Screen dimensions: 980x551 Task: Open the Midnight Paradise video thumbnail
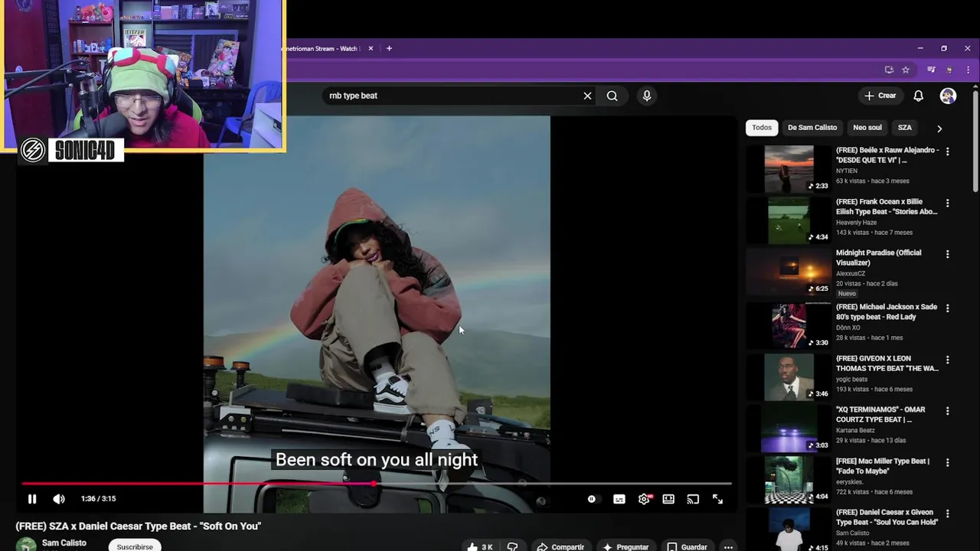(x=789, y=272)
